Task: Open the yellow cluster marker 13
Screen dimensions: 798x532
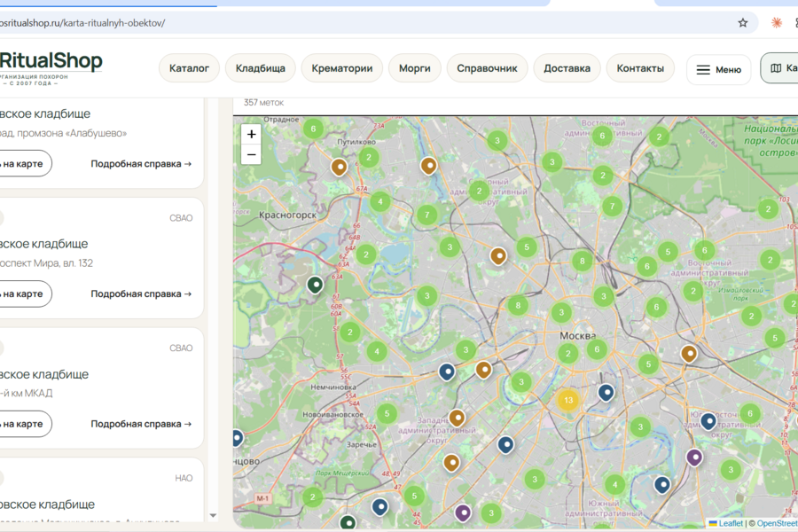Action: [x=568, y=400]
